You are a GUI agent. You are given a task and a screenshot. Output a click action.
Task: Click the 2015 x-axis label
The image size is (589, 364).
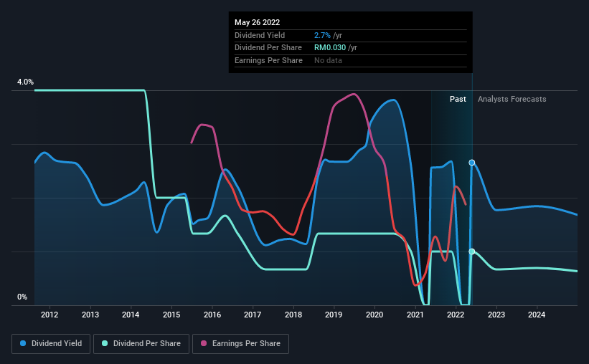[x=171, y=315]
